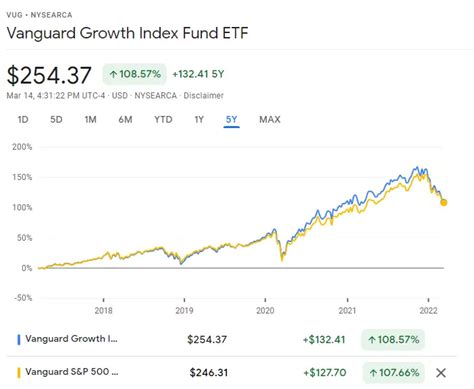
Task: Click the blue Vanguard Growth color marker
Action: click(19, 340)
